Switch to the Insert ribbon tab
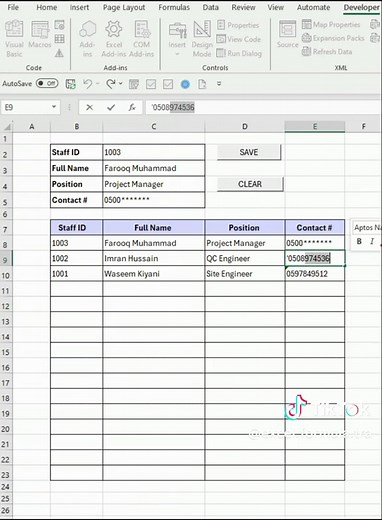This screenshot has width=382, height=520. [79, 7]
